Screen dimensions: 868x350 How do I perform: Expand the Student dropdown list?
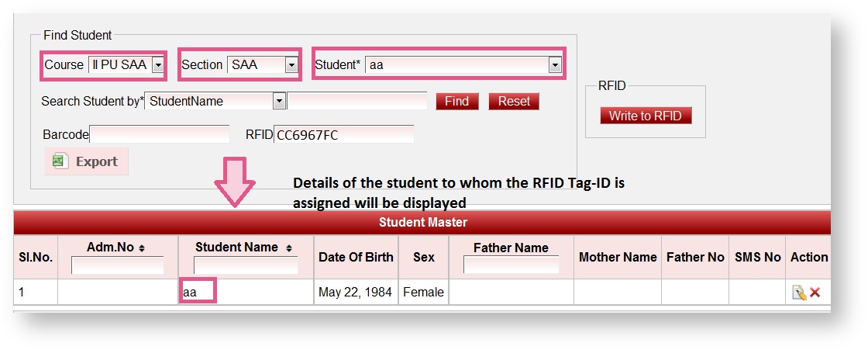pos(554,65)
